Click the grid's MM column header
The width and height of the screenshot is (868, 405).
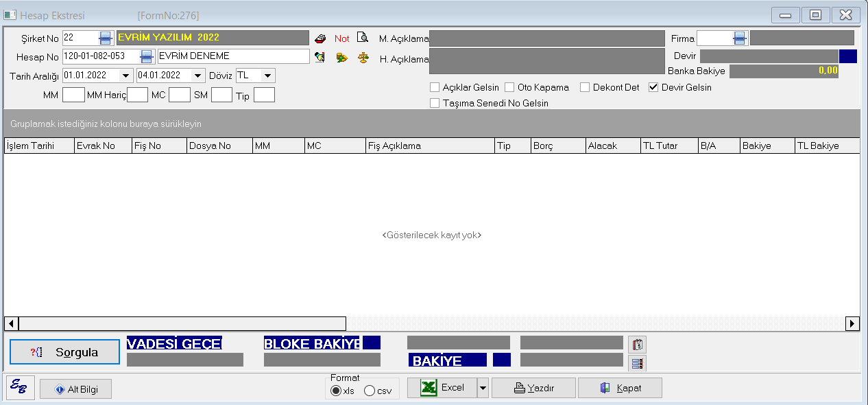(278, 146)
